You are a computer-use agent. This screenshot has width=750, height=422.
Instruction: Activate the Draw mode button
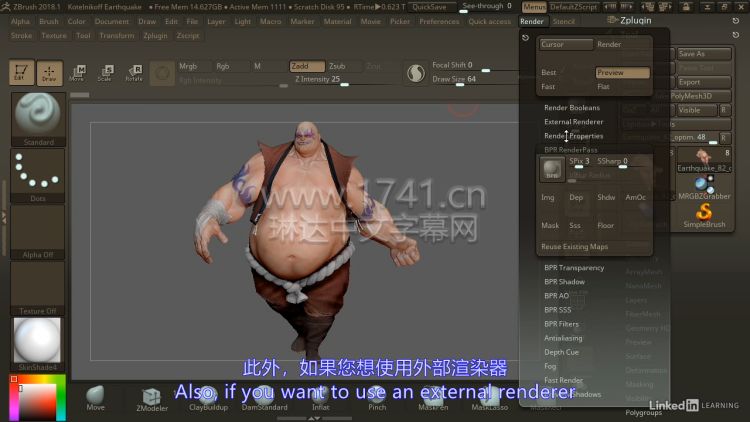click(50, 73)
